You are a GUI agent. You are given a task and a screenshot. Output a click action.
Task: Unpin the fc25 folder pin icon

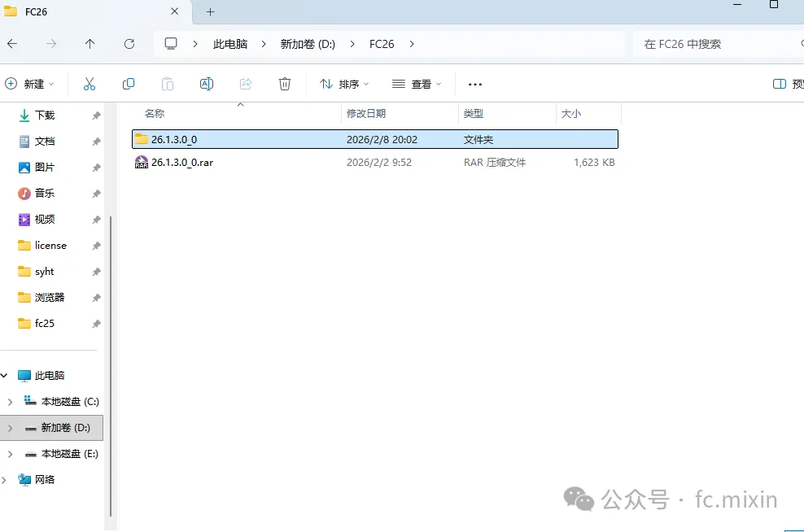[96, 324]
